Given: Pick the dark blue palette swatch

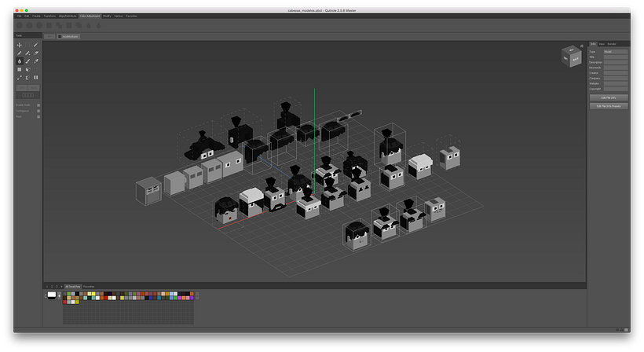Looking at the screenshot, I should pyautogui.click(x=151, y=298).
